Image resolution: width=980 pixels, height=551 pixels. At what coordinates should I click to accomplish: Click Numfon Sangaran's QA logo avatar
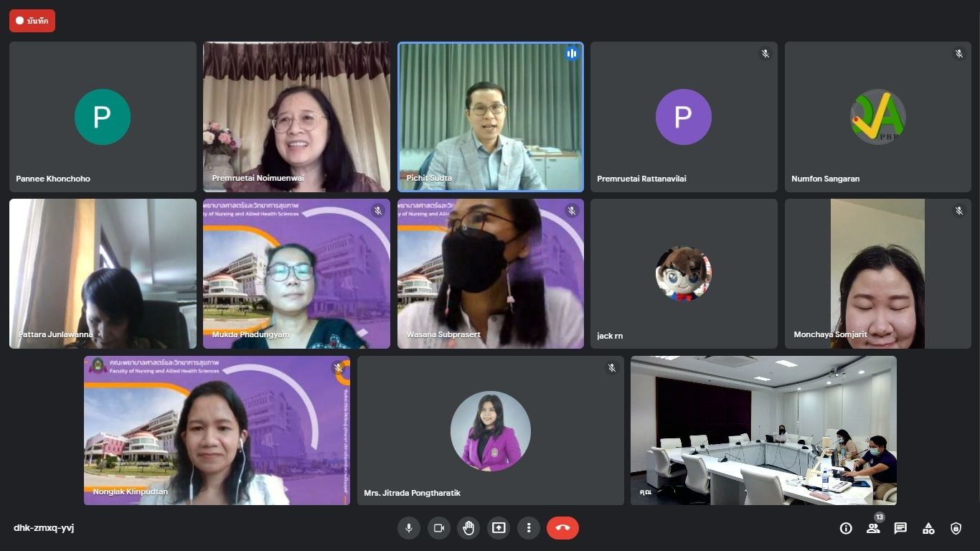pyautogui.click(x=877, y=117)
